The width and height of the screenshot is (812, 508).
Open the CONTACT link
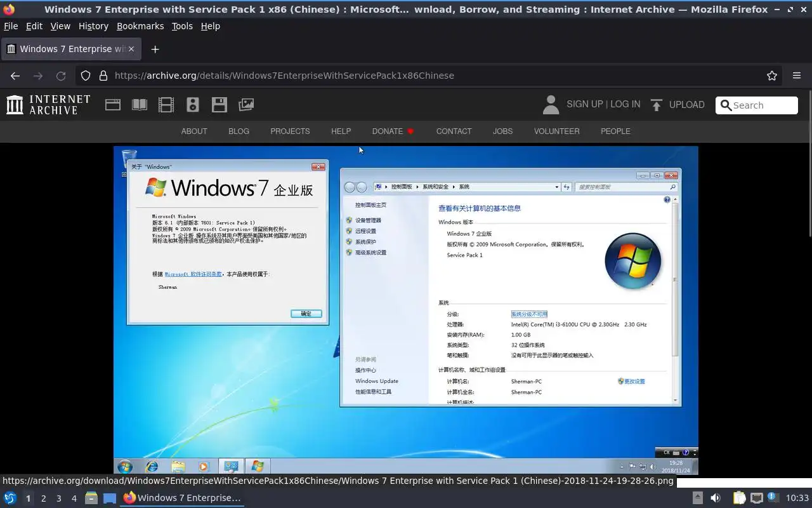point(454,131)
